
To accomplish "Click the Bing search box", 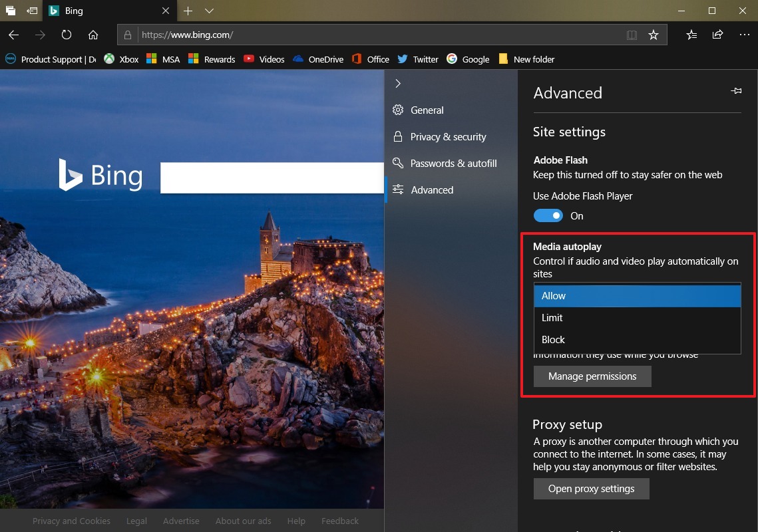I will tap(272, 178).
